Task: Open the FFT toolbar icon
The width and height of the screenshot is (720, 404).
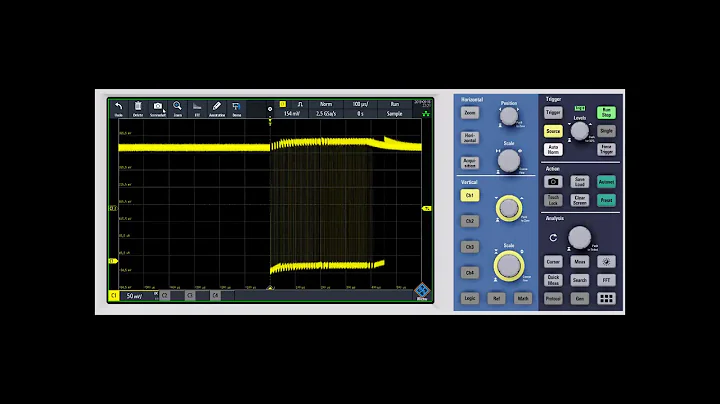Action: tap(197, 107)
